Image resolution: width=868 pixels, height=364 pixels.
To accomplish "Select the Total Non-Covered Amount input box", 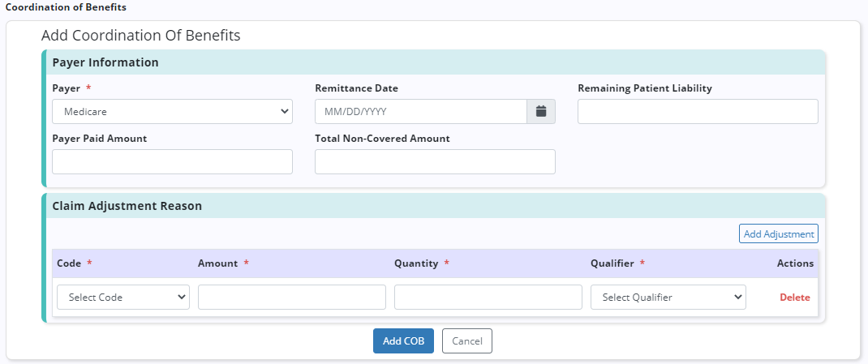I will [435, 161].
